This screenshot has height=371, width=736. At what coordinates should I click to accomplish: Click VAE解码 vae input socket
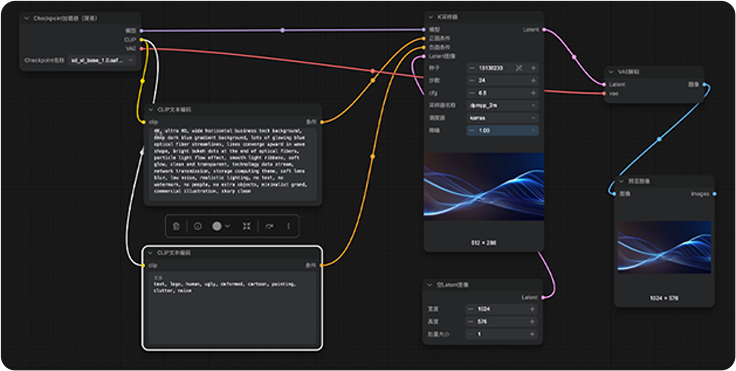click(x=604, y=93)
